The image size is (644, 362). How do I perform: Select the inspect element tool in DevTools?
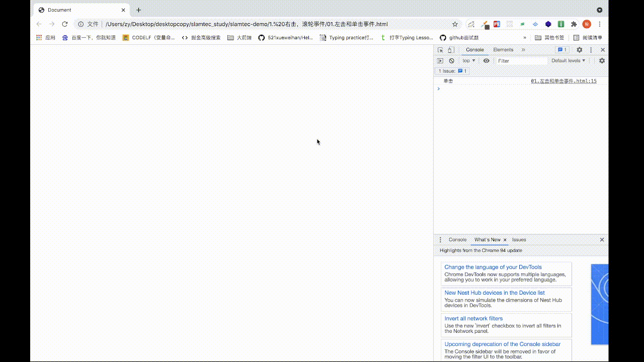click(441, 50)
